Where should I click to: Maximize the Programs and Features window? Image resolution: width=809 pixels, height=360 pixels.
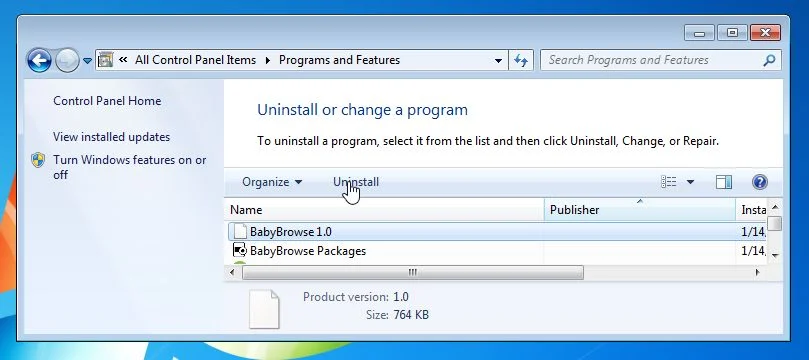[x=732, y=33]
